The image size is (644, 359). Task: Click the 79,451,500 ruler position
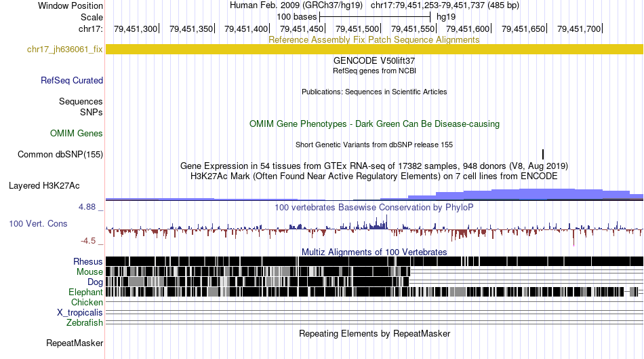tap(357, 29)
